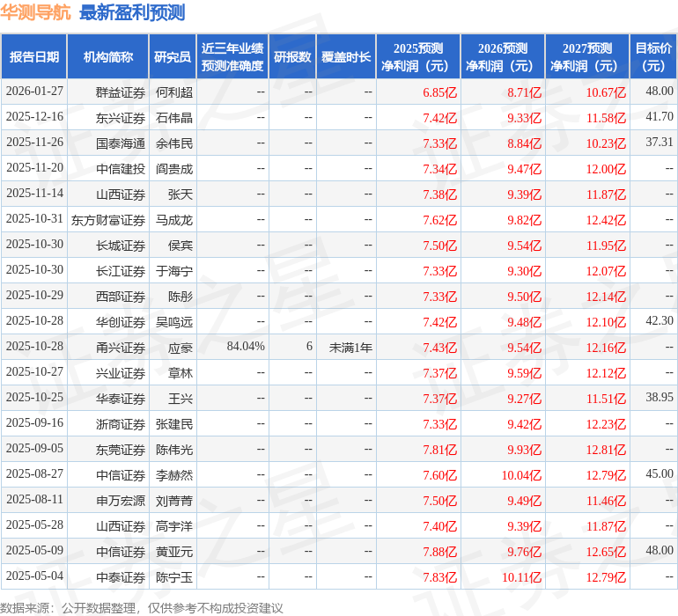Sort by 2025预测净利润 column header

click(x=418, y=57)
